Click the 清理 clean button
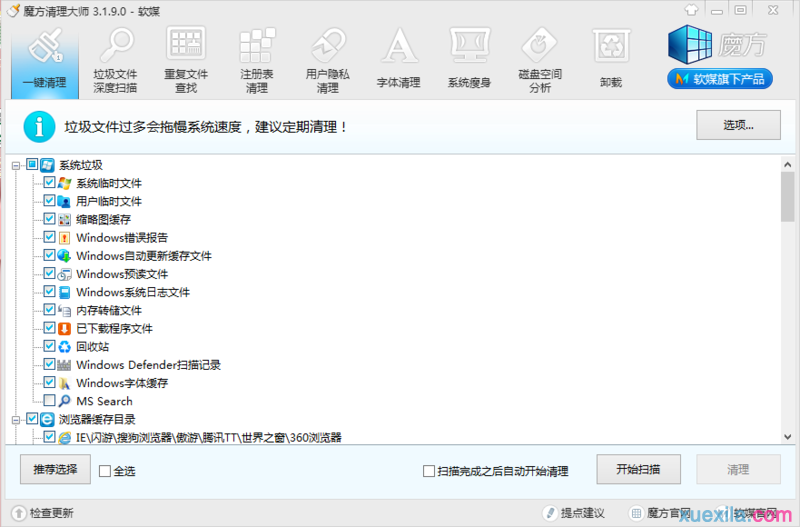Viewport: 800px width, 527px height. [738, 469]
